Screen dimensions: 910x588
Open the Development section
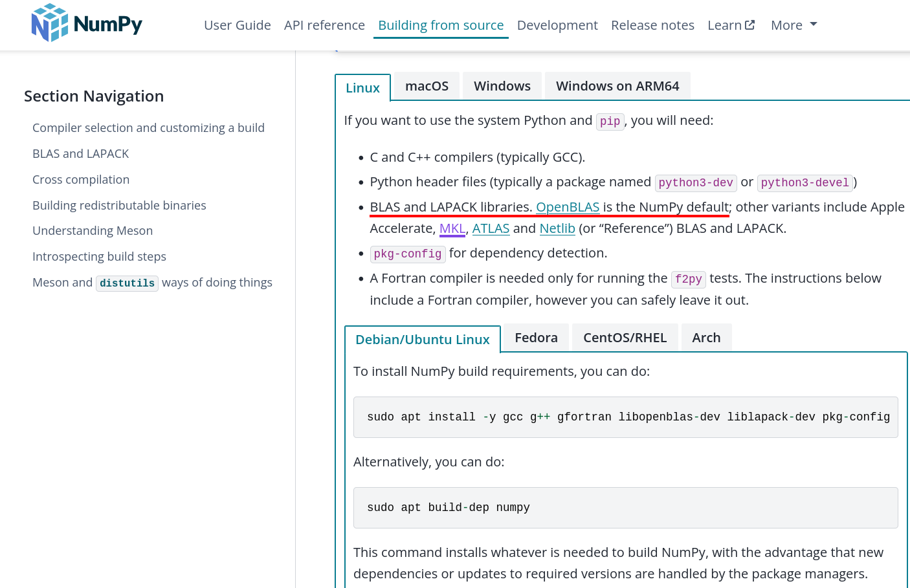(557, 25)
